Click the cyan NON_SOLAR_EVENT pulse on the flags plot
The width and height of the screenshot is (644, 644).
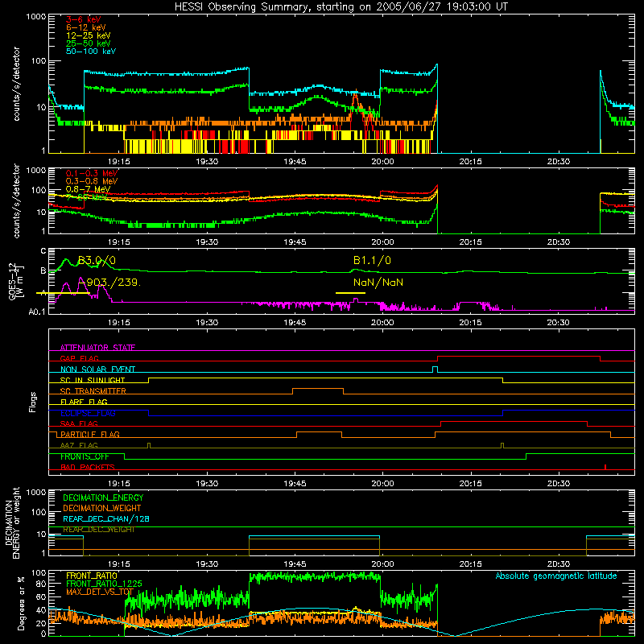(x=435, y=369)
